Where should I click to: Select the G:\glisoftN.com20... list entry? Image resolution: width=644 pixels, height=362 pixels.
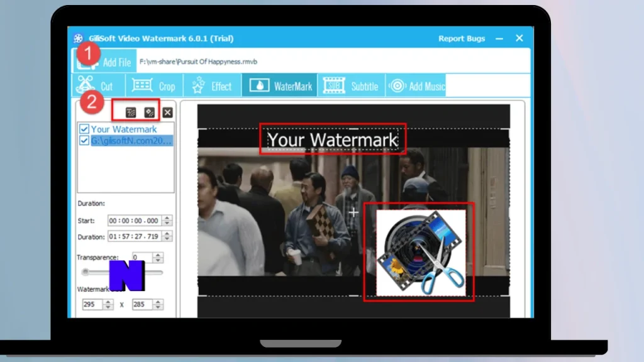[x=131, y=140]
